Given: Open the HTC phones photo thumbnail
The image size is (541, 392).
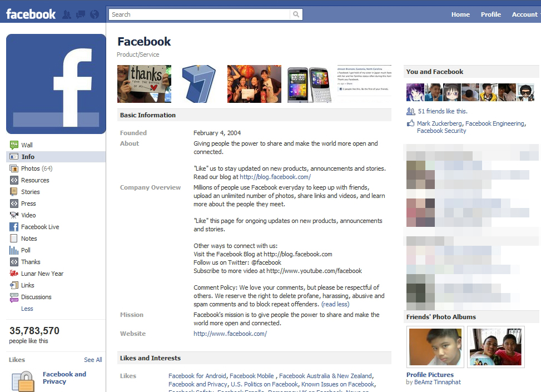Looking at the screenshot, I should tap(310, 85).
